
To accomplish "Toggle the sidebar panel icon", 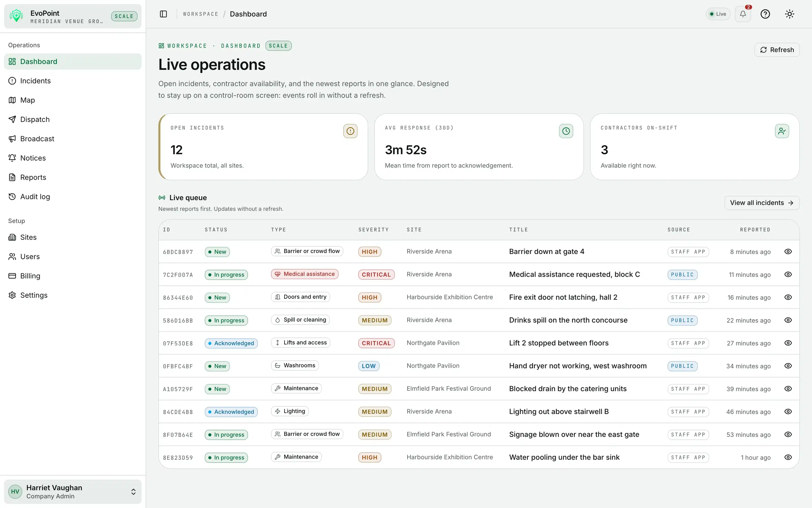I will pos(163,14).
